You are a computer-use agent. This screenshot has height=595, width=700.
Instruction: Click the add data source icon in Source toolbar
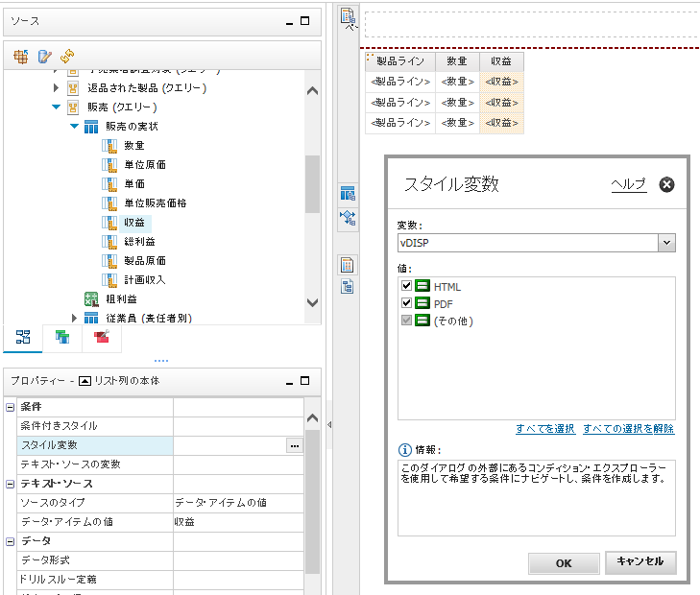[20, 57]
